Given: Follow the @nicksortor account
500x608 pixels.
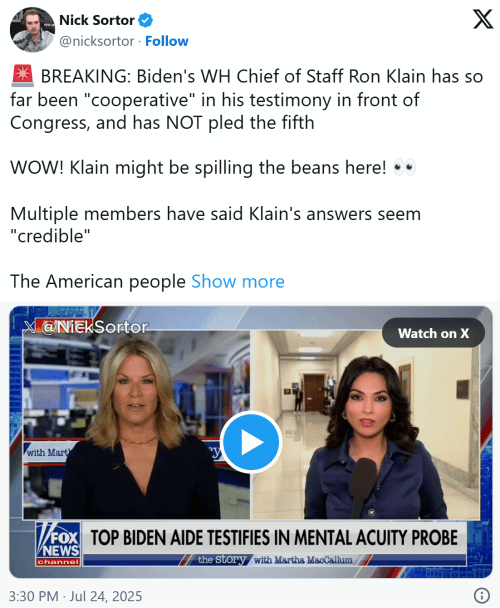Looking at the screenshot, I should click(x=166, y=41).
